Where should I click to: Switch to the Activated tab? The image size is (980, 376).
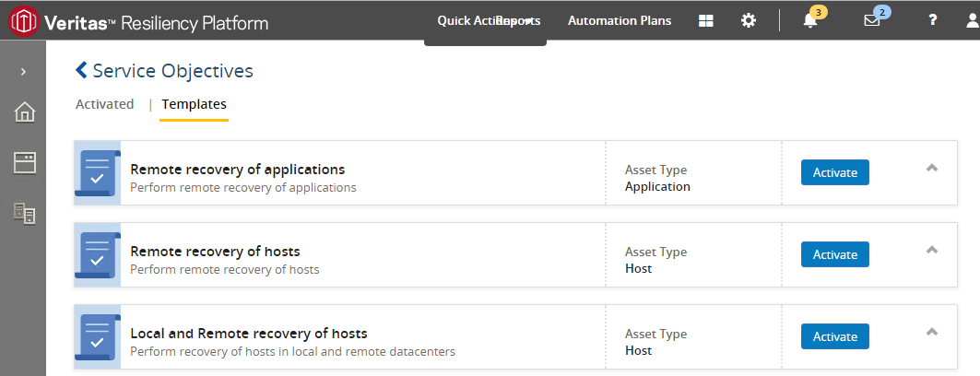104,104
